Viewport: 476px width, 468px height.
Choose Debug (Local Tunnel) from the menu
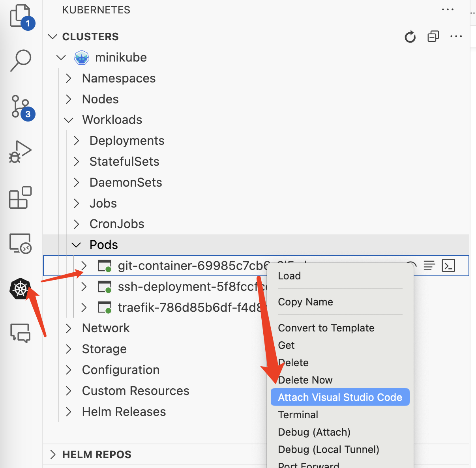(340, 449)
